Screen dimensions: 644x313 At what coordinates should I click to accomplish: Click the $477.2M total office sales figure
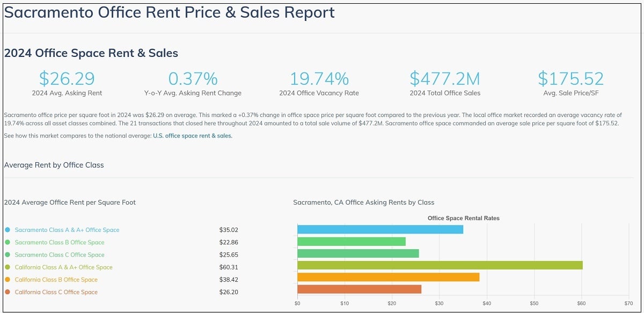[x=445, y=78]
